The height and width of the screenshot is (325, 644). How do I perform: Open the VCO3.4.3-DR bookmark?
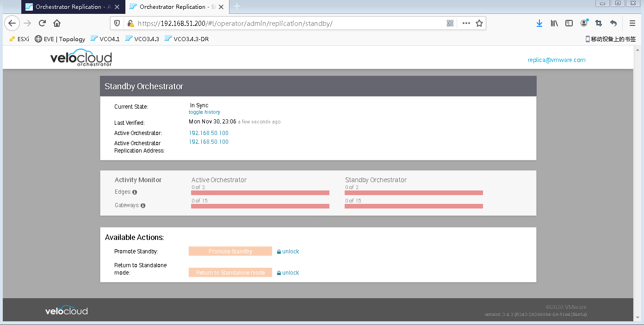(x=186, y=39)
